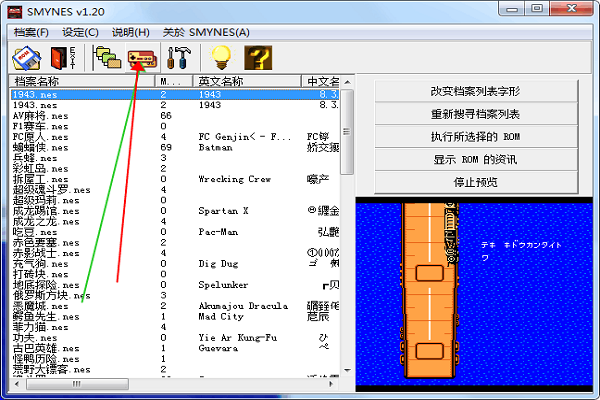The height and width of the screenshot is (400, 600).
Task: Open the 档案(F) menu
Action: [31, 33]
